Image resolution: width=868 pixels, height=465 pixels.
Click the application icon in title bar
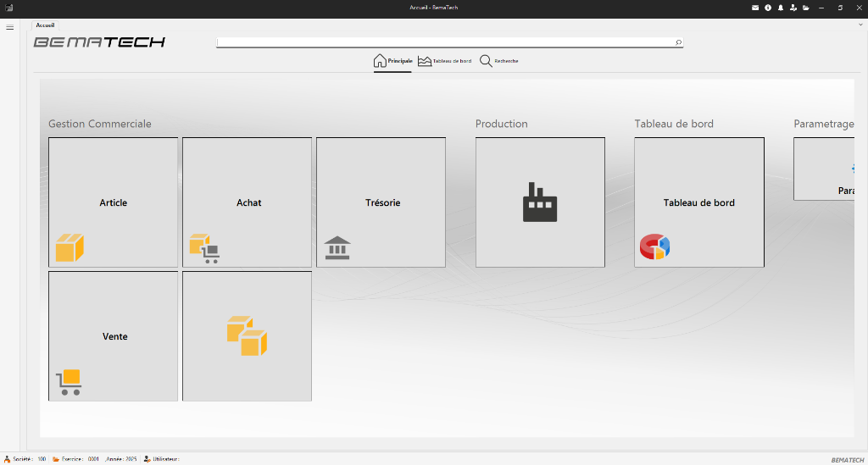8,8
